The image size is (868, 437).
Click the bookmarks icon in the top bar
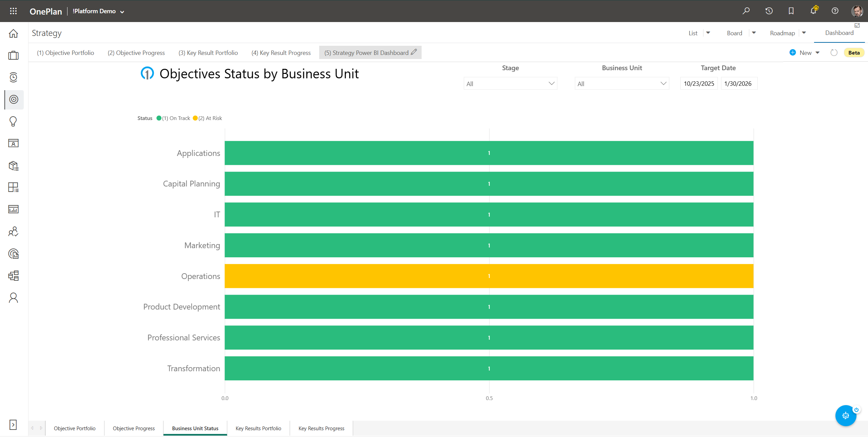pos(791,11)
